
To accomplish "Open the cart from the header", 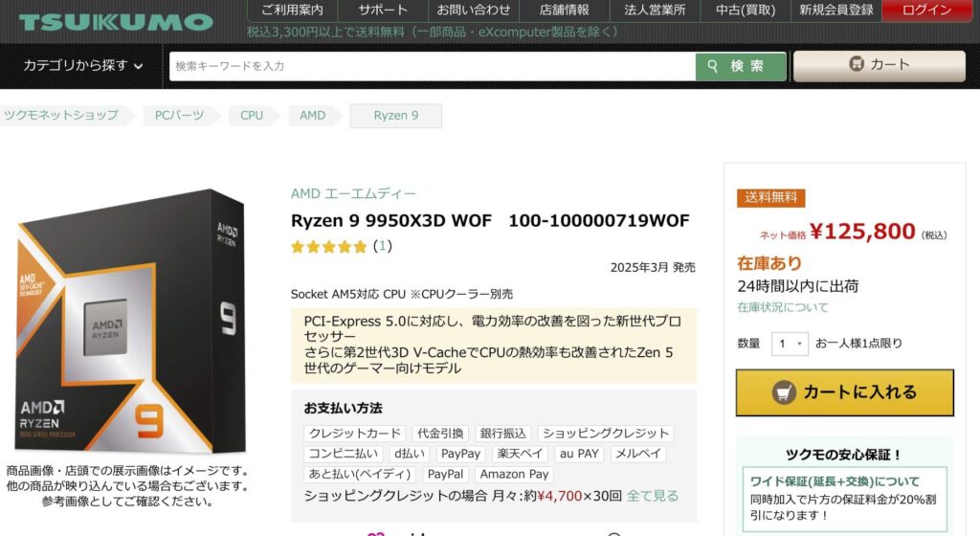I will 879,65.
